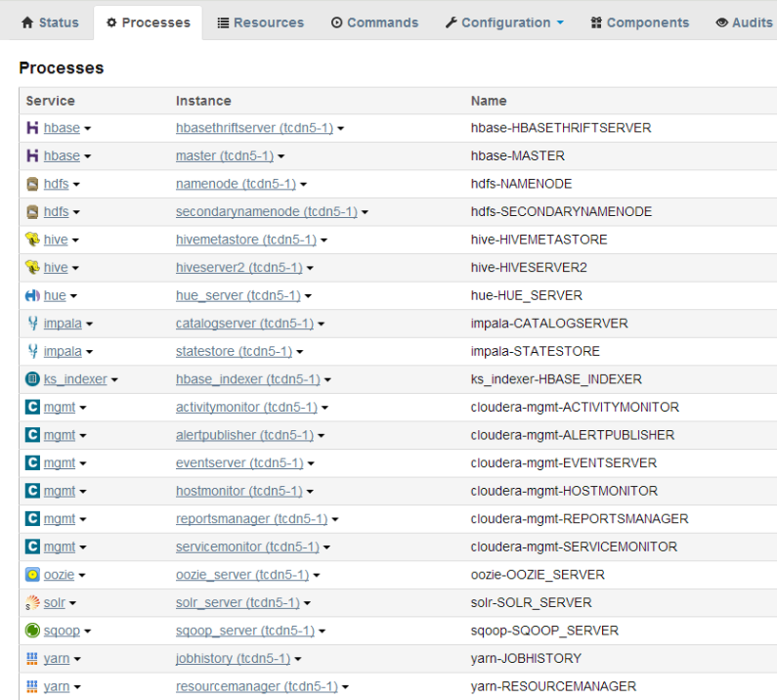This screenshot has width=777, height=700.
Task: Expand the sqoop service dropdown arrow
Action: (x=87, y=632)
